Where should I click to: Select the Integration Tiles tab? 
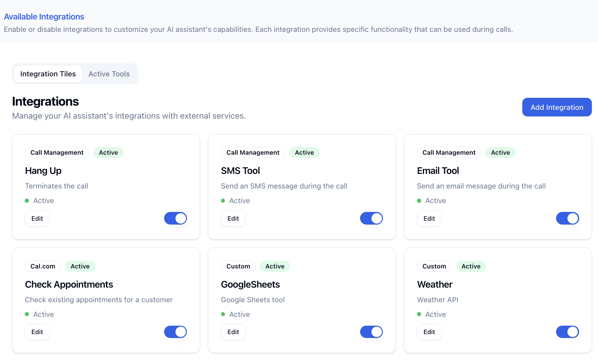(48, 74)
